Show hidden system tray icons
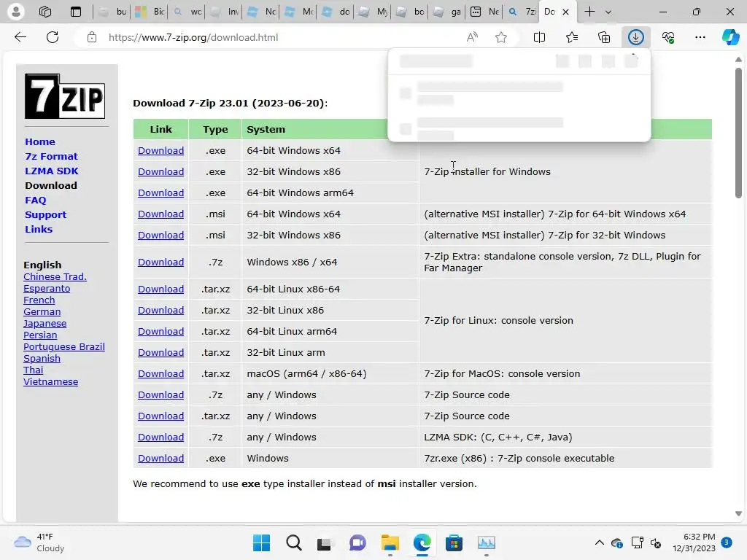Screen dimensions: 747x560 point(600,542)
